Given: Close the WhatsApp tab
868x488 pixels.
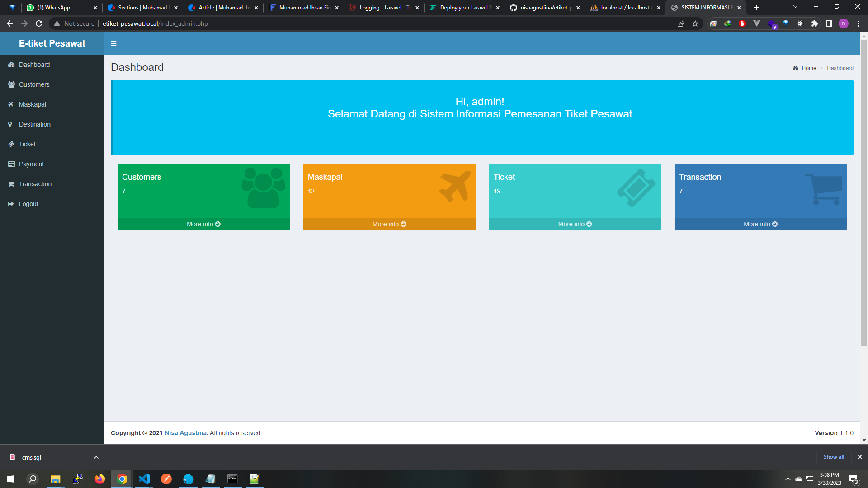Looking at the screenshot, I should point(95,8).
